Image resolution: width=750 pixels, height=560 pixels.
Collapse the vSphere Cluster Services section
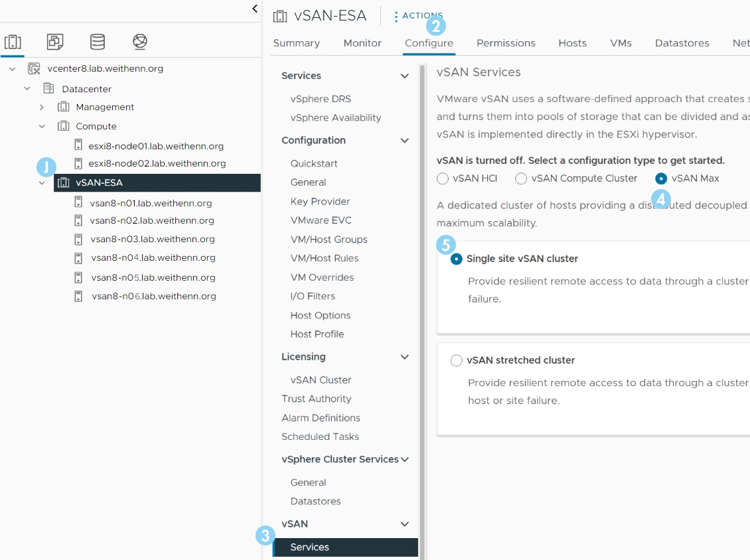click(x=405, y=459)
